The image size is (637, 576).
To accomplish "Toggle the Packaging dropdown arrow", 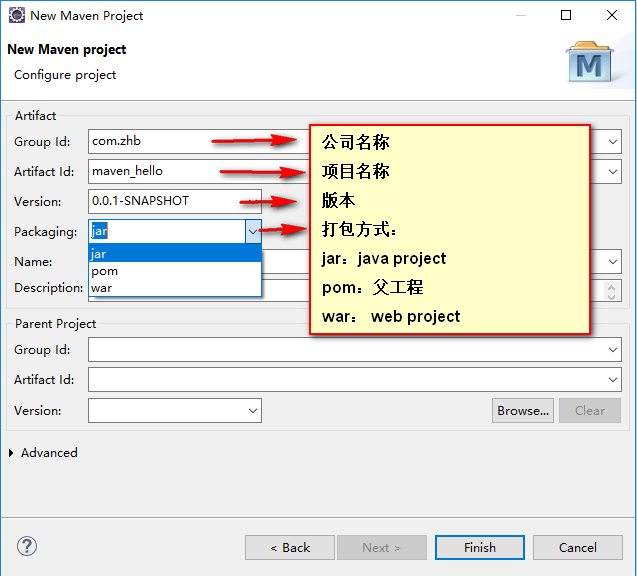I will click(253, 232).
